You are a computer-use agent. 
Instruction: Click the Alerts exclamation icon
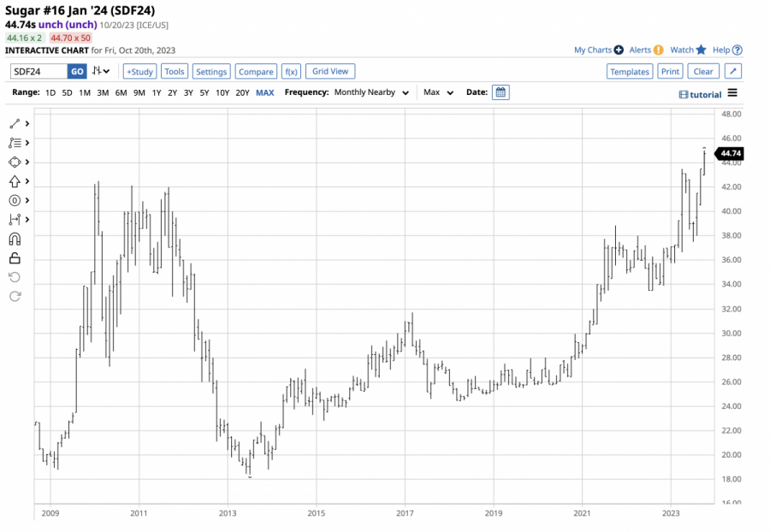(x=659, y=50)
